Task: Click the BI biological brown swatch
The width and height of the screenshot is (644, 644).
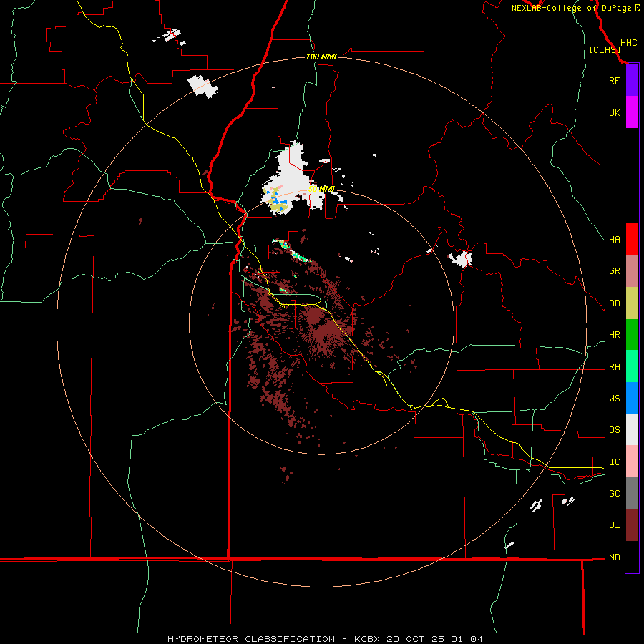Action: tap(632, 525)
